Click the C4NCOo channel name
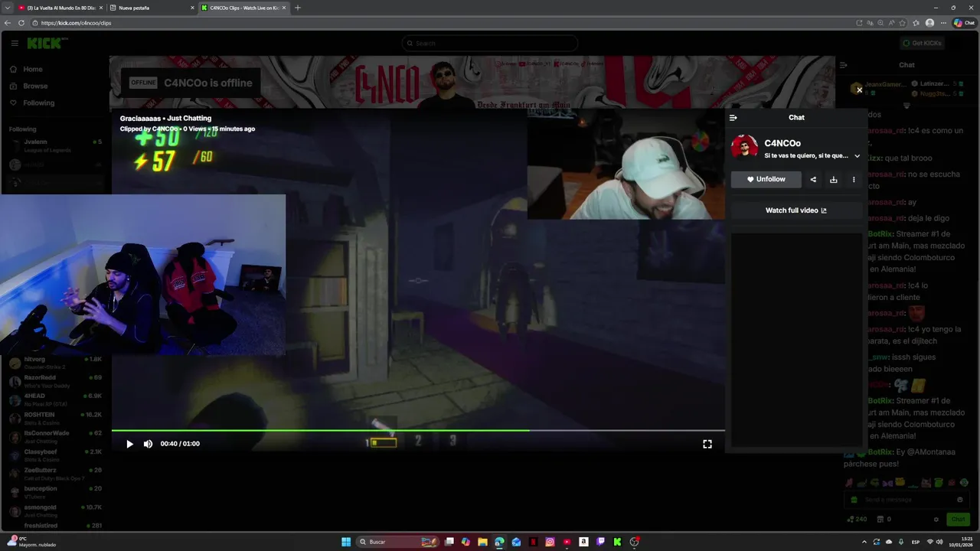980x551 pixels. click(782, 143)
